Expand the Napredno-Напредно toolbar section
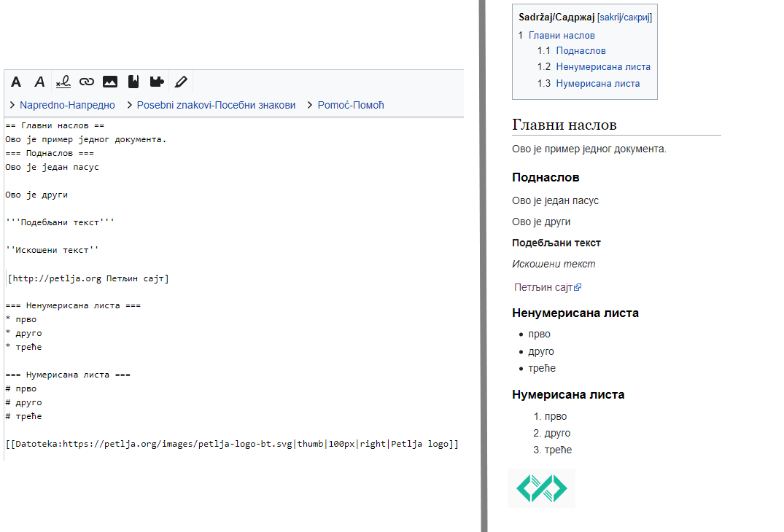 [66, 105]
